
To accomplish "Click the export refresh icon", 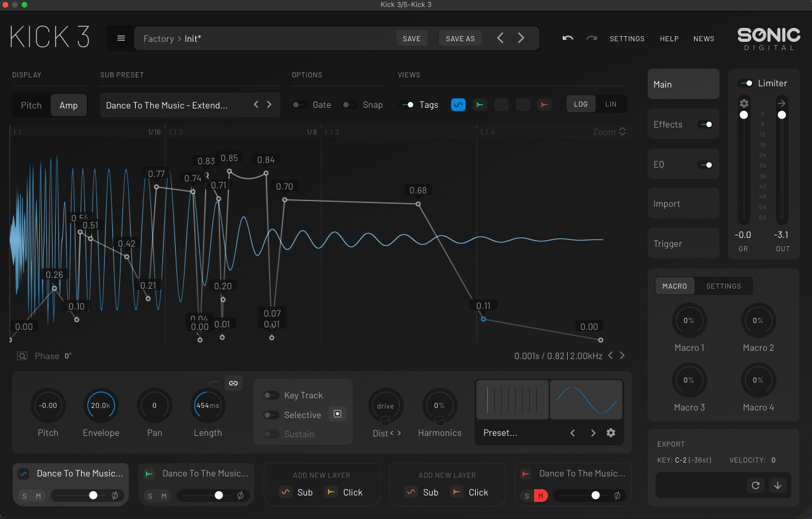I will (756, 485).
